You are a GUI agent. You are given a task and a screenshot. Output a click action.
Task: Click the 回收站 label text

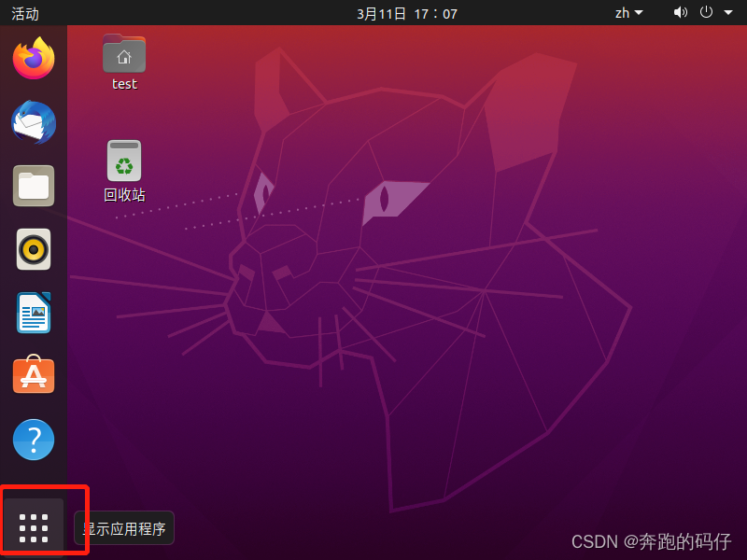[x=124, y=195]
